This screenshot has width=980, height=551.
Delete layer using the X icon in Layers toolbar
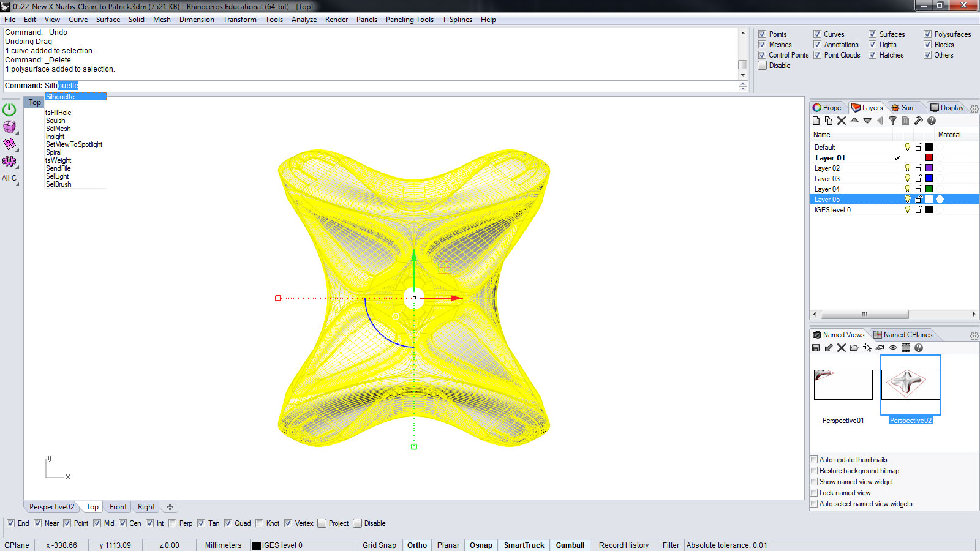842,121
